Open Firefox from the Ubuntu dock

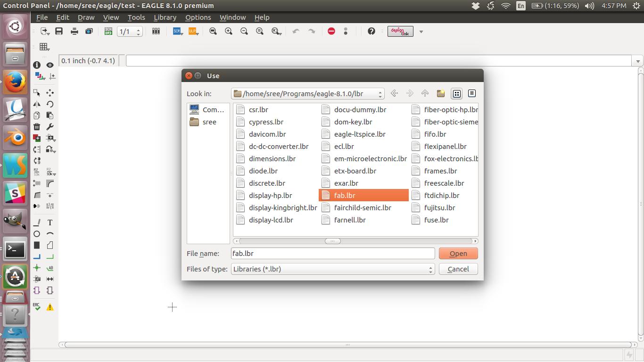15,82
